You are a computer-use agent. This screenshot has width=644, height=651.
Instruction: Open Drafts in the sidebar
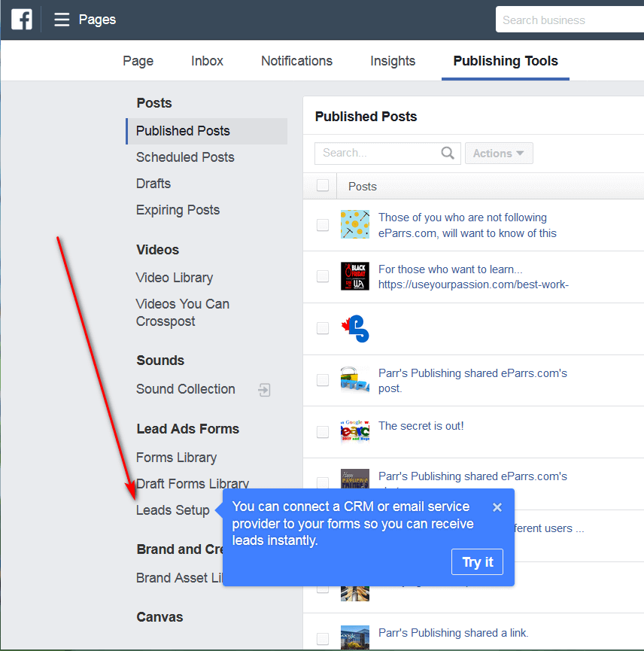[x=153, y=184]
